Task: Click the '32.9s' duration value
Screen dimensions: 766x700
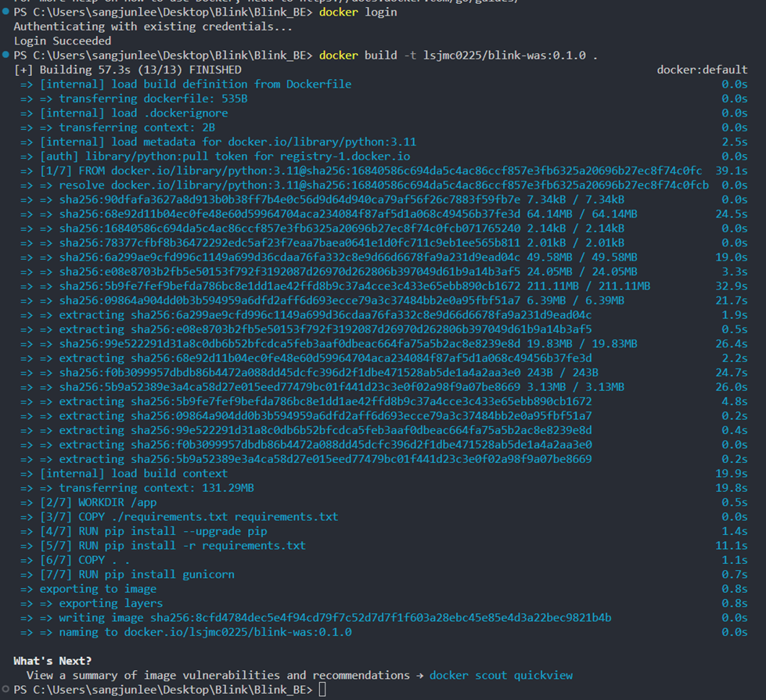Action: [x=732, y=285]
